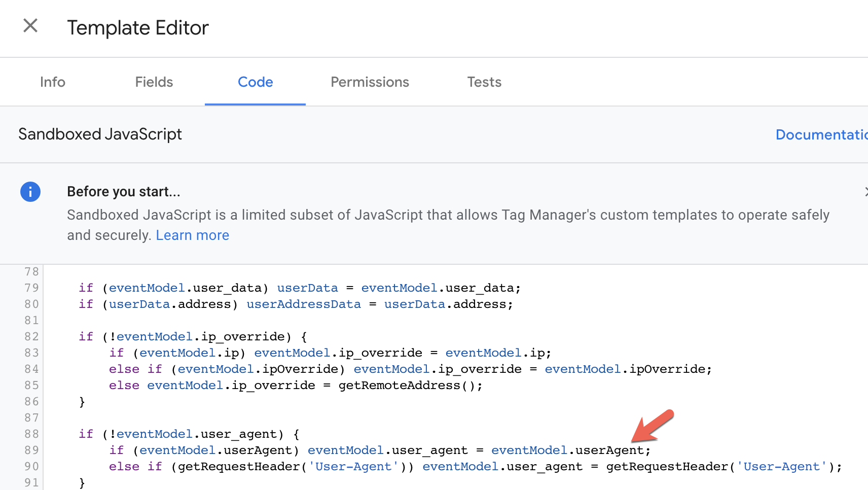This screenshot has width=868, height=490.
Task: Dismiss the Before you start notice
Action: click(865, 191)
